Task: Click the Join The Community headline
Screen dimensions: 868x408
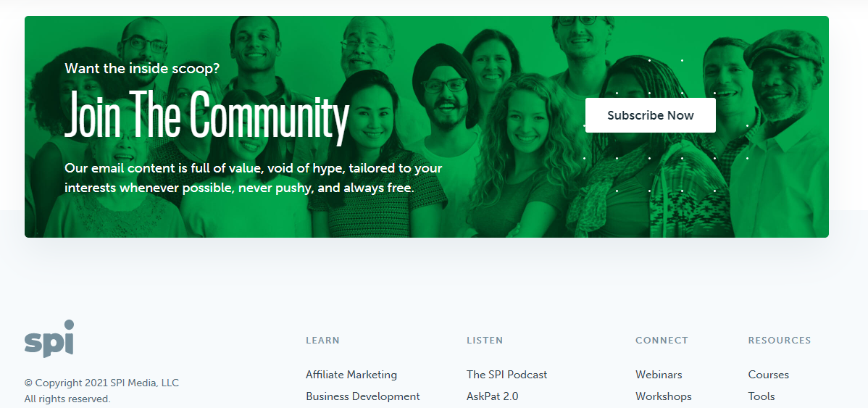Action: (x=207, y=116)
